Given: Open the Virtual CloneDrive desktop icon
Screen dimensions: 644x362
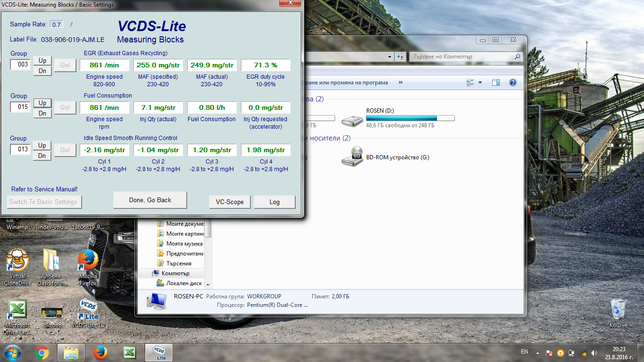Looking at the screenshot, I should [x=17, y=260].
